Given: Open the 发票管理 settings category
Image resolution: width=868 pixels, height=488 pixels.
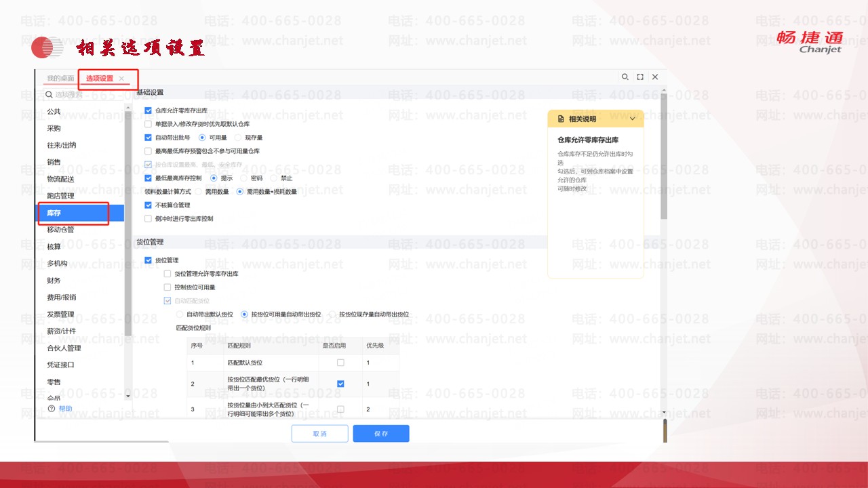Looking at the screenshot, I should point(60,314).
